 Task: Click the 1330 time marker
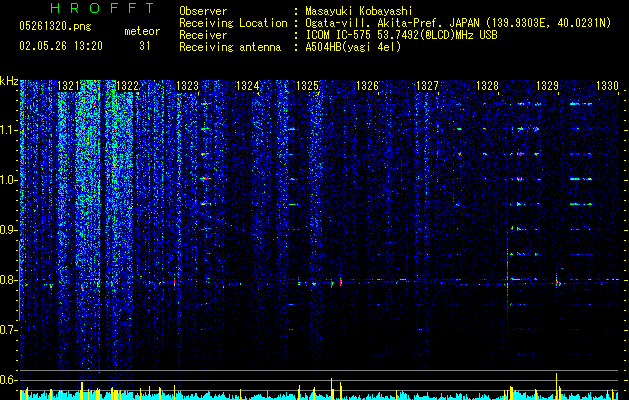tap(607, 85)
